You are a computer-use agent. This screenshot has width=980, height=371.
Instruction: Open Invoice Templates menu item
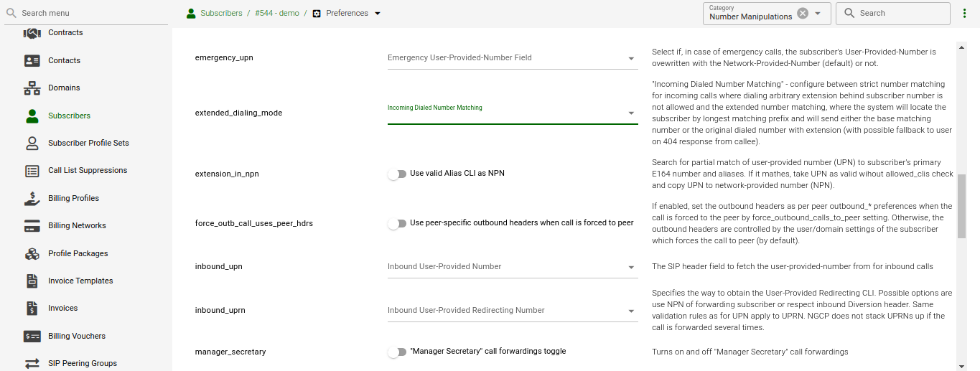click(x=80, y=281)
